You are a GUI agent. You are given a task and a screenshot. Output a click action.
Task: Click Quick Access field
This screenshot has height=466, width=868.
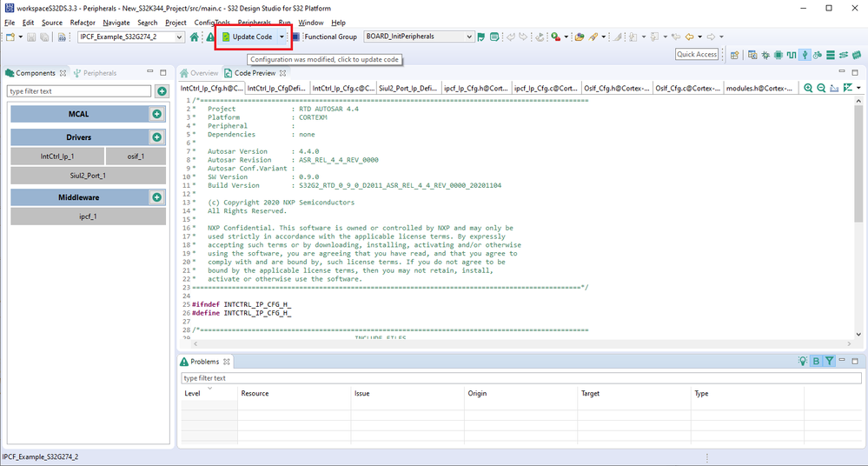click(697, 54)
